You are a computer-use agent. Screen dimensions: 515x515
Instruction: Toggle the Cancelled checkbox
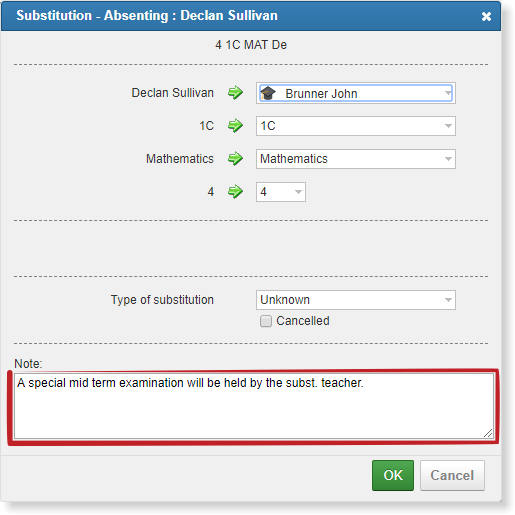[266, 321]
